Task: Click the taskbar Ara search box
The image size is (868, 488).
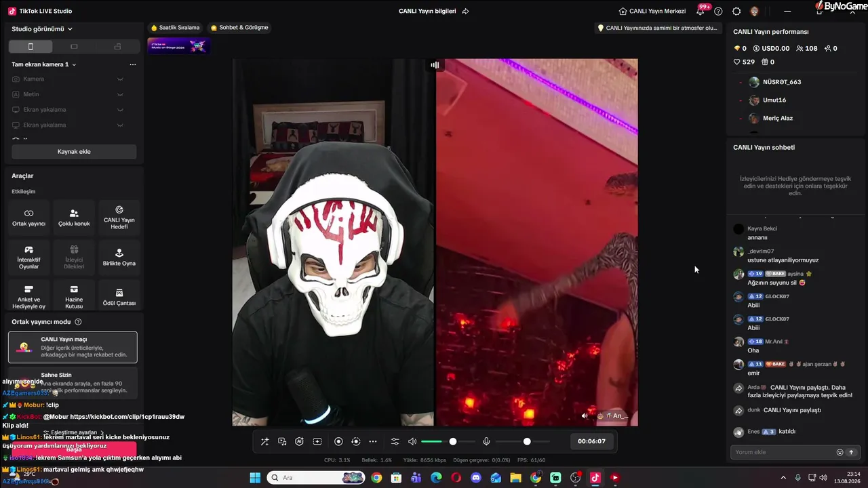Action: (316, 478)
